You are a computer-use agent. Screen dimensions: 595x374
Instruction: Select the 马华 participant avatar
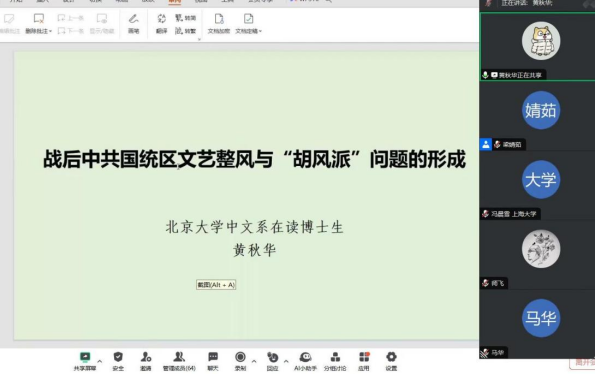click(541, 318)
